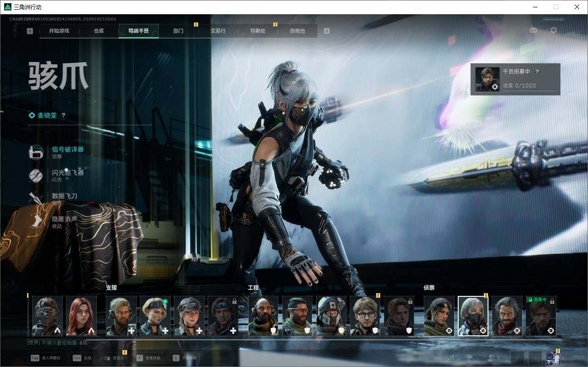The height and width of the screenshot is (367, 588).
Task: Select the locked 招募中 recon operator portrait
Action: pyautogui.click(x=541, y=316)
